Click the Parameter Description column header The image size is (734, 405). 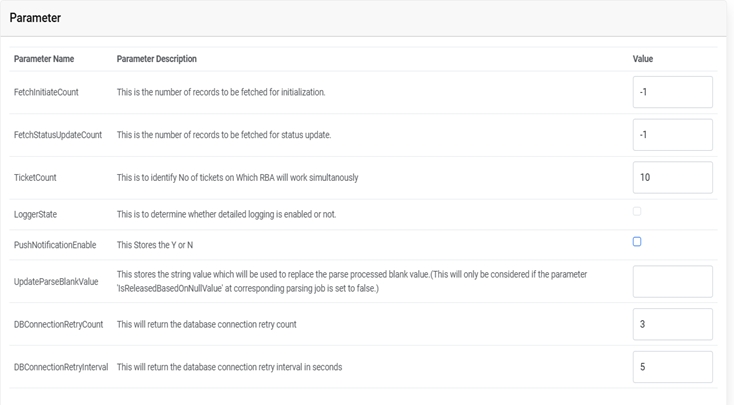click(156, 59)
